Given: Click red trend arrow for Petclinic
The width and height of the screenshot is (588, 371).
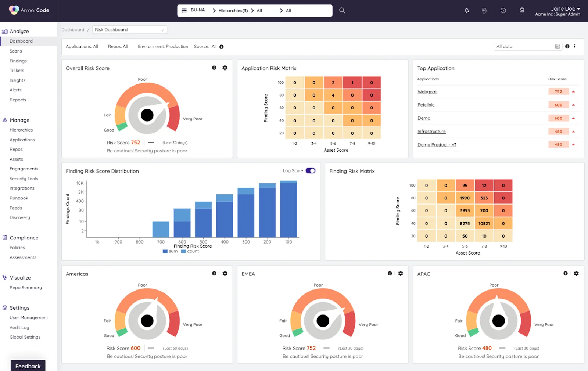Looking at the screenshot, I should 573,105.
